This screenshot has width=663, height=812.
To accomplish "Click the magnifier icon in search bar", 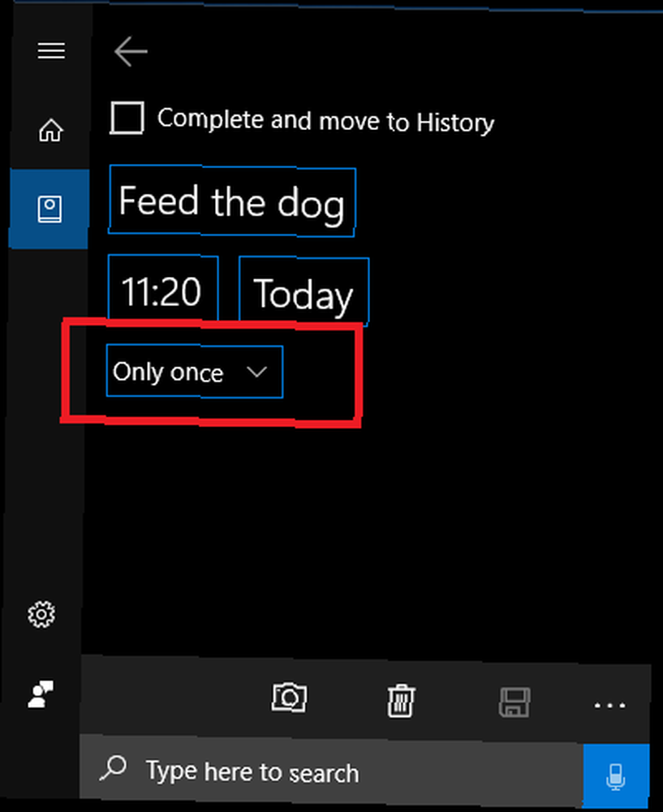I will pyautogui.click(x=114, y=768).
